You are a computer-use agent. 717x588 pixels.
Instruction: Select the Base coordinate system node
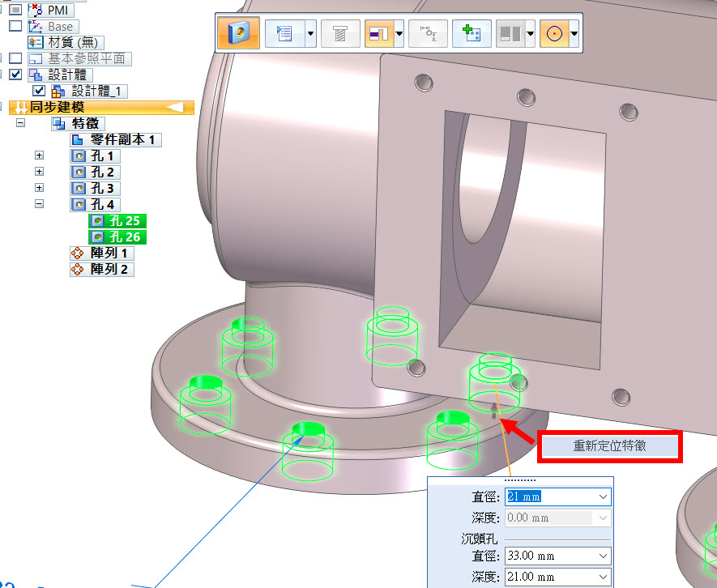click(53, 27)
